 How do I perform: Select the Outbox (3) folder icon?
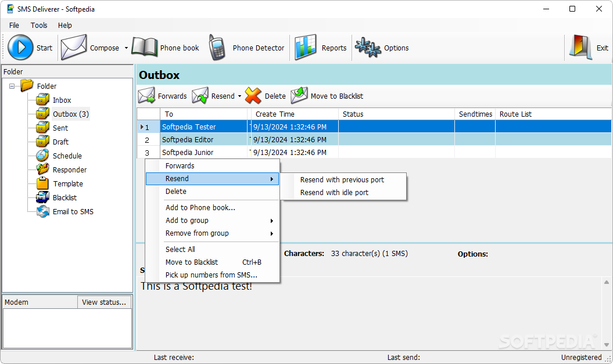42,114
